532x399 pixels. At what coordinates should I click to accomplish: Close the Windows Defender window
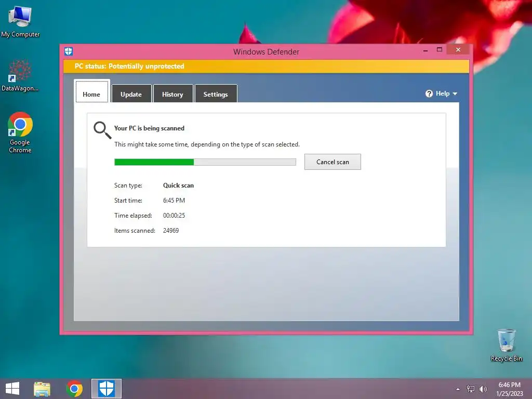(x=458, y=50)
